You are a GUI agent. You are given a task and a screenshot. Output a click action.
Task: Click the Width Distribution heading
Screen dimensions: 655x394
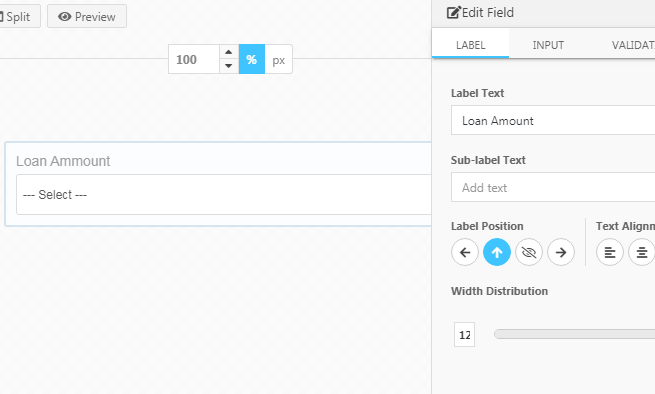pos(499,291)
